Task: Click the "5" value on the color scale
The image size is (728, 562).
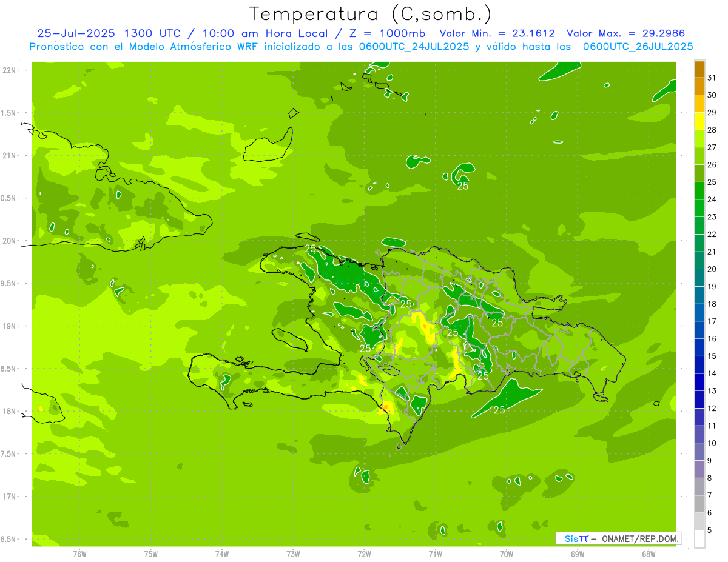Action: click(710, 530)
